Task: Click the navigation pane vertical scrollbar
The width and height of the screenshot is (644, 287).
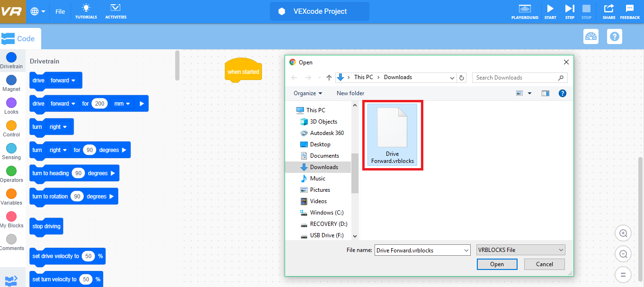Action: (x=355, y=173)
